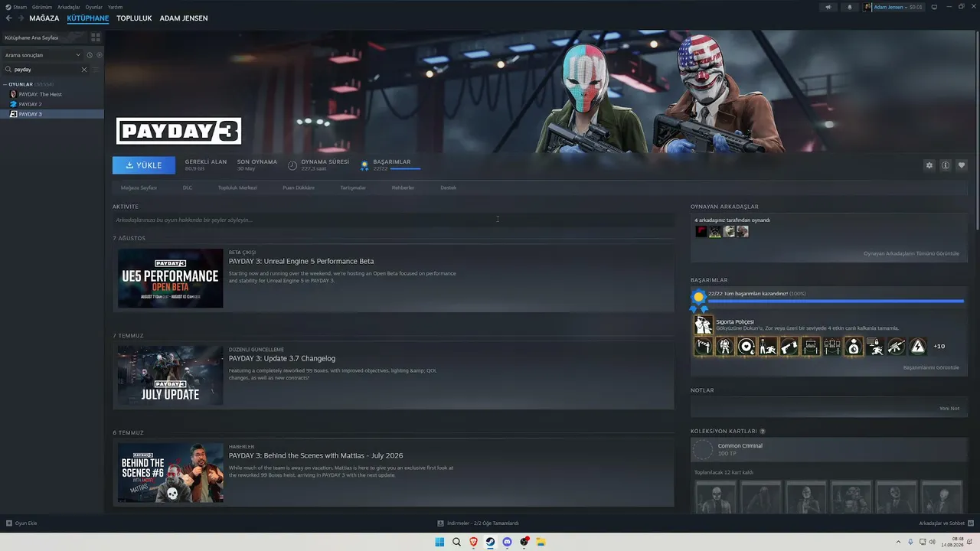The image size is (980, 551).
Task: Open the Destek link
Action: coord(448,187)
